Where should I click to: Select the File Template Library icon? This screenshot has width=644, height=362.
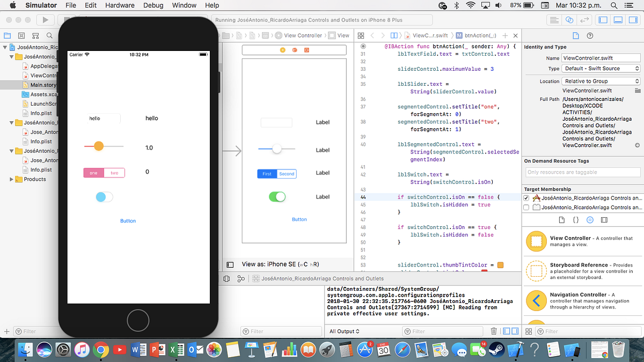561,219
